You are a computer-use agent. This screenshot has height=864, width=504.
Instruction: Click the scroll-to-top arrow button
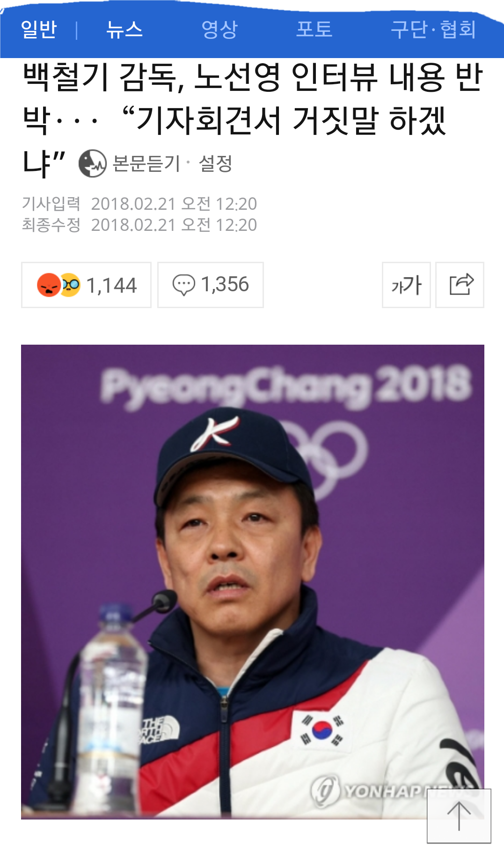(459, 816)
